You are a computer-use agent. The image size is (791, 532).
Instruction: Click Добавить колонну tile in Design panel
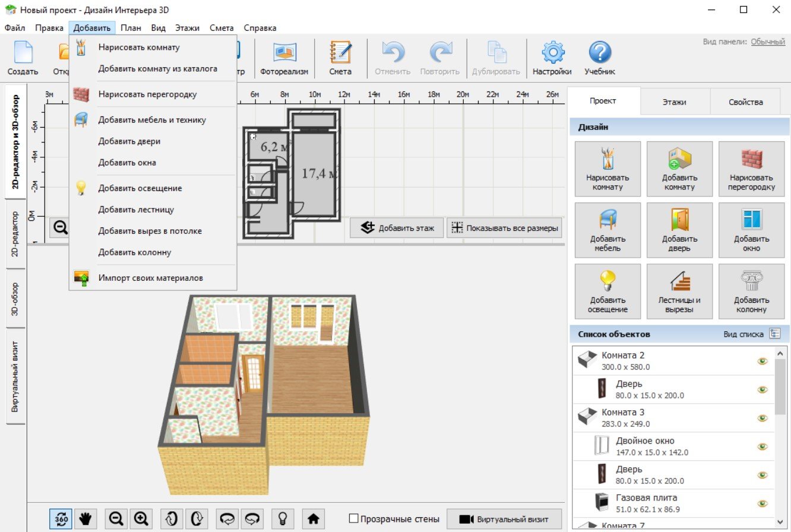click(751, 292)
